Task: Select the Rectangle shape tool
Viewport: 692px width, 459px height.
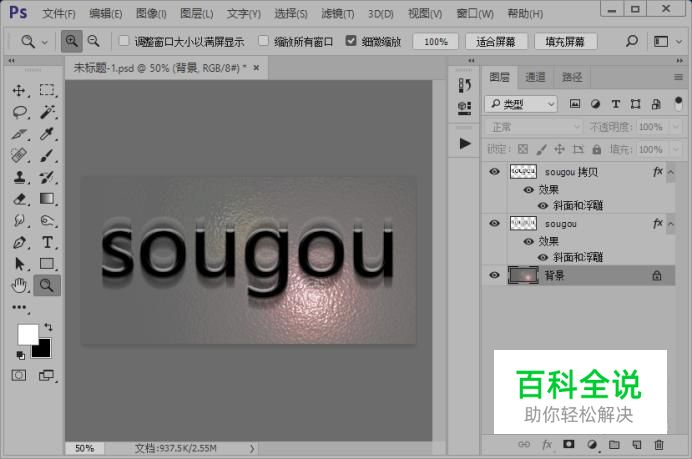Action: 47,264
